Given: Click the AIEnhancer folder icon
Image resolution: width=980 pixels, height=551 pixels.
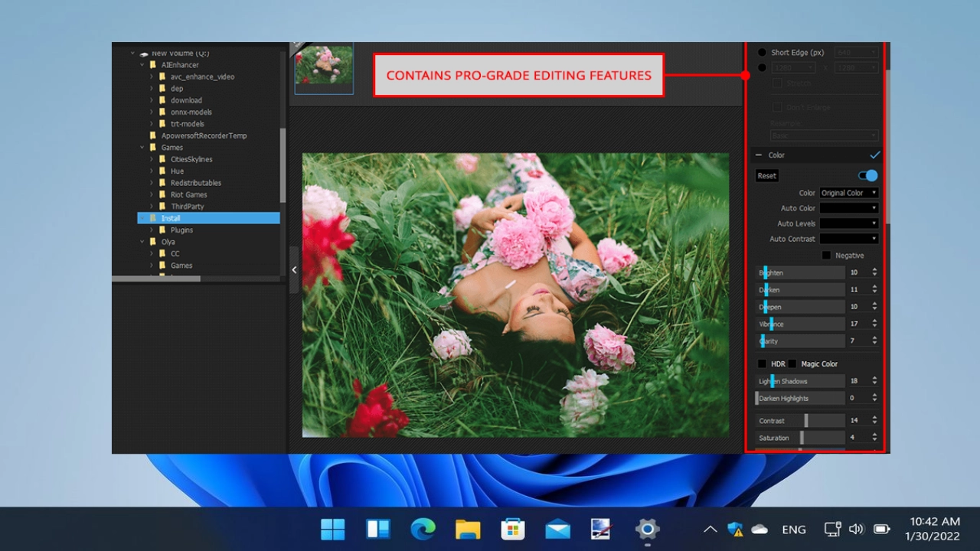Looking at the screenshot, I should click(x=153, y=65).
